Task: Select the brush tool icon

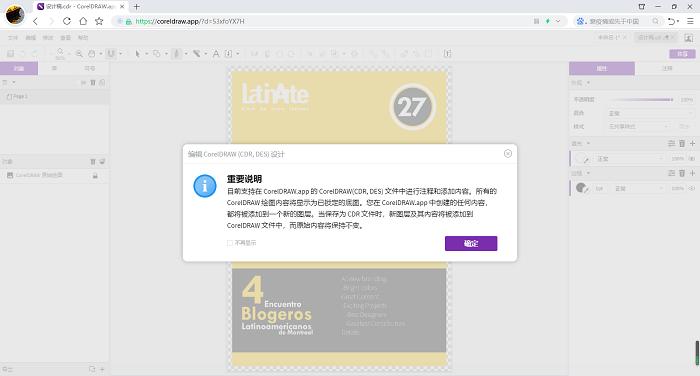Action: (x=196, y=54)
